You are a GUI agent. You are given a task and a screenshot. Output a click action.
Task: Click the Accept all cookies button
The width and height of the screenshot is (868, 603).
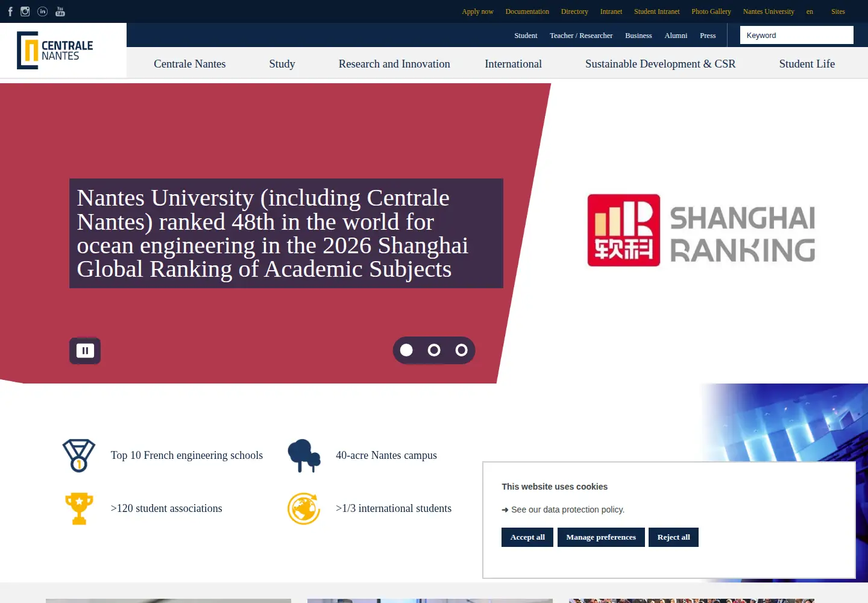527,537
